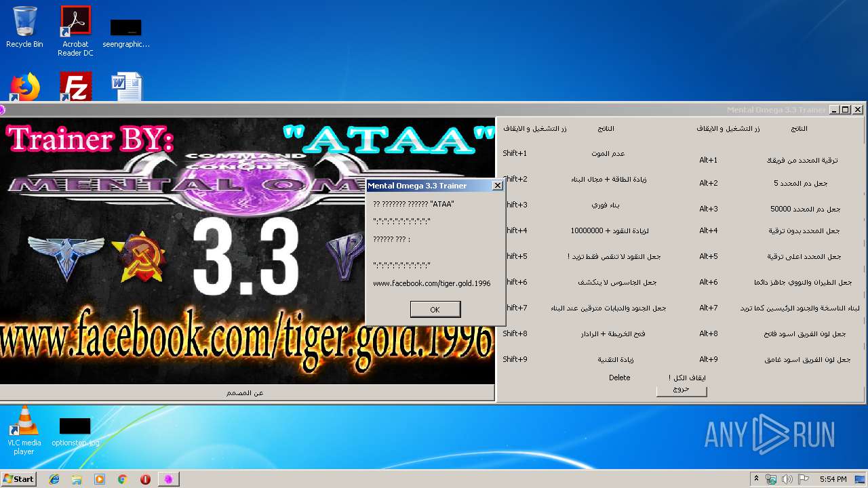Click the 'Alt+6' hotkey label
The height and width of the screenshot is (488, 868).
click(709, 282)
